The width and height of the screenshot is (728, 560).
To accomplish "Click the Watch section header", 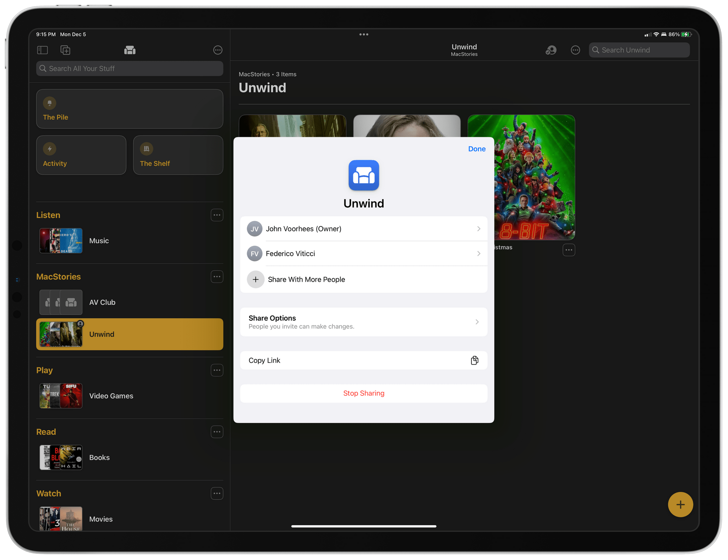I will point(49,493).
